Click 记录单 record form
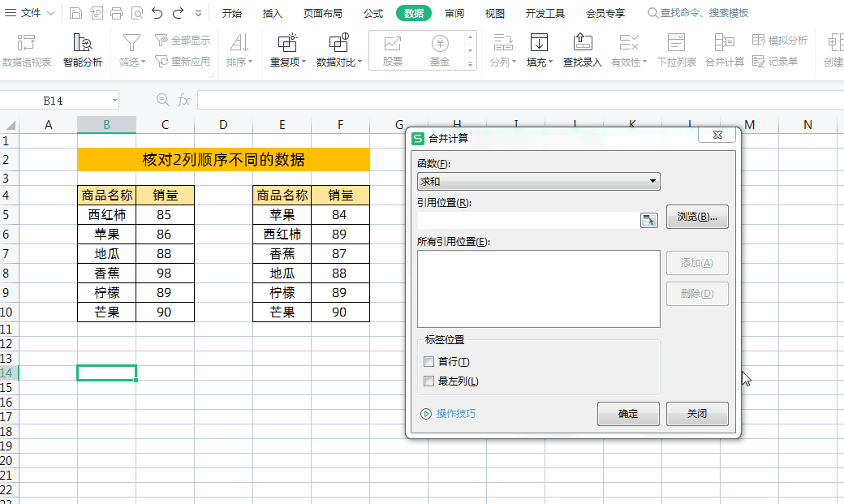Screen dimensions: 844x504 tap(774, 62)
